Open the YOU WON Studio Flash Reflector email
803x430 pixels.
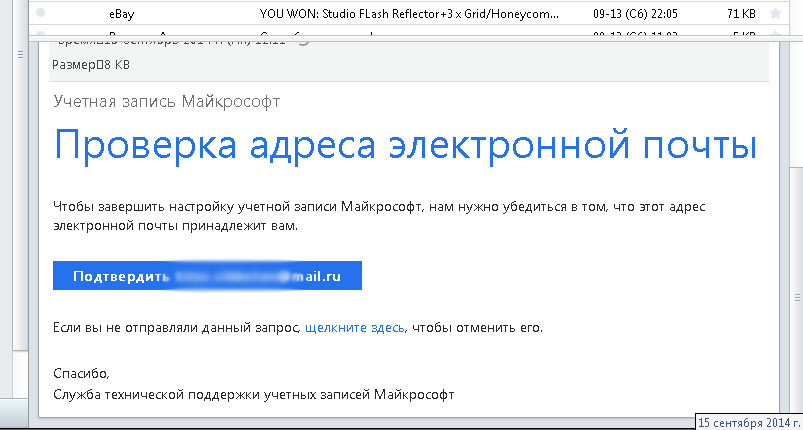tap(409, 14)
